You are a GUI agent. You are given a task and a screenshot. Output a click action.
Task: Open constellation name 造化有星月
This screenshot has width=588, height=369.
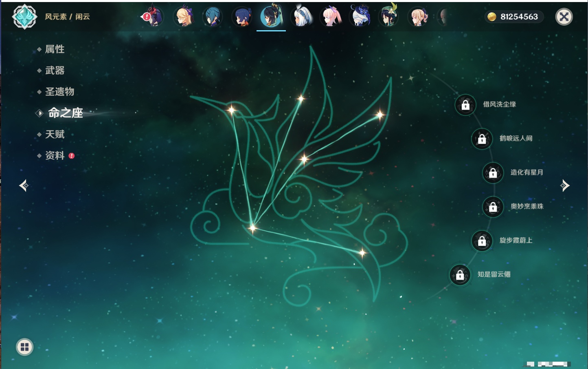tap(527, 172)
